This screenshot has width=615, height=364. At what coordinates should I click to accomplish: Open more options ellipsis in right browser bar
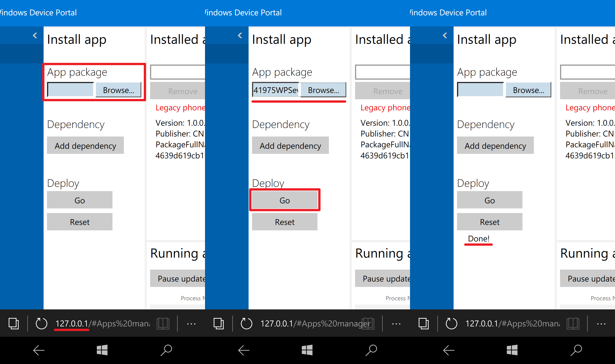click(x=601, y=324)
